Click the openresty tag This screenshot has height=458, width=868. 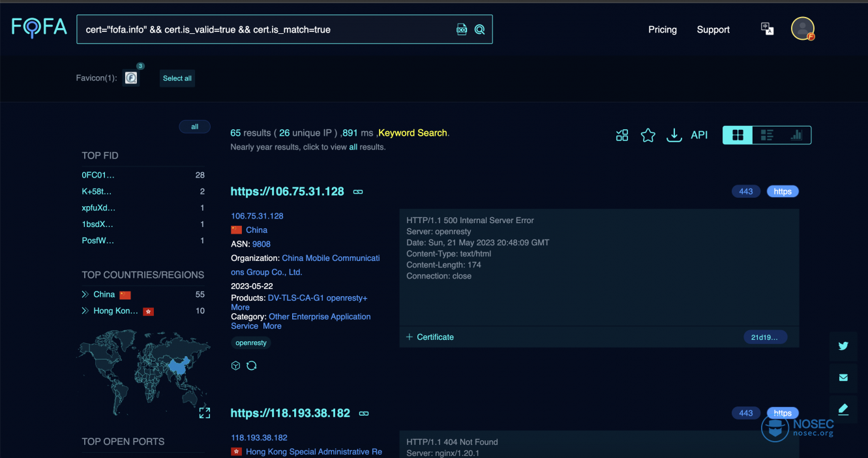[251, 343]
